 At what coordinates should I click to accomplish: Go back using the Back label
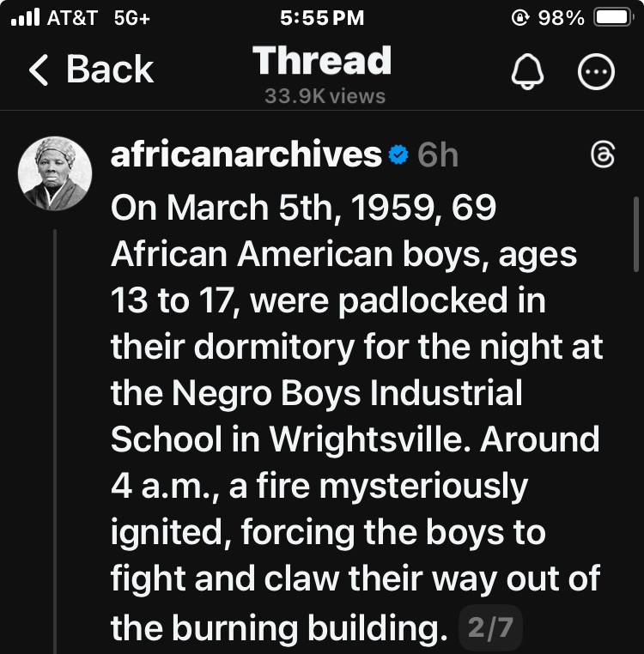(110, 70)
